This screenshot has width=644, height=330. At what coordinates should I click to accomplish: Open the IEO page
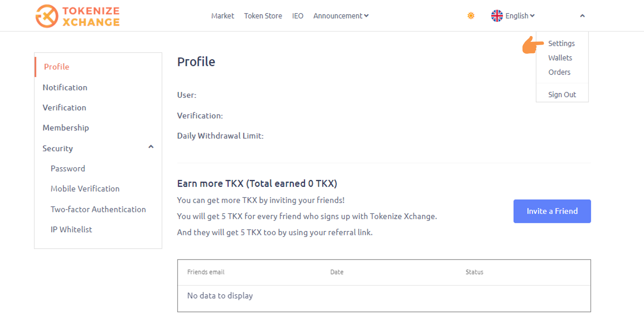click(297, 16)
